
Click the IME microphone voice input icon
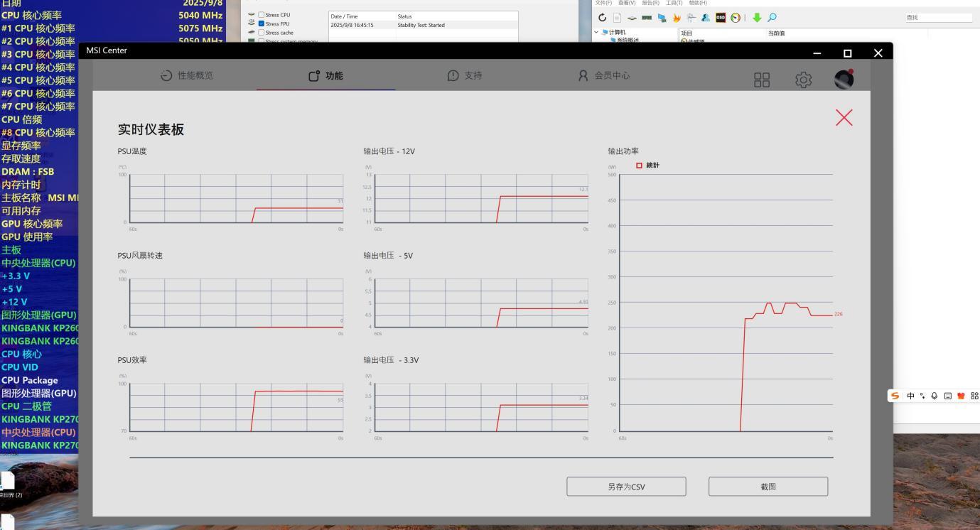[x=935, y=396]
